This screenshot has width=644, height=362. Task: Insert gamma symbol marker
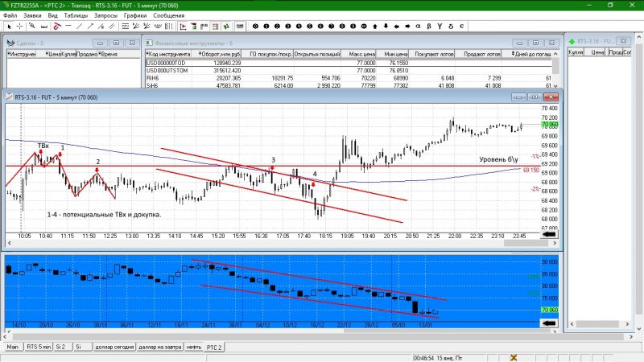pyautogui.click(x=440, y=27)
